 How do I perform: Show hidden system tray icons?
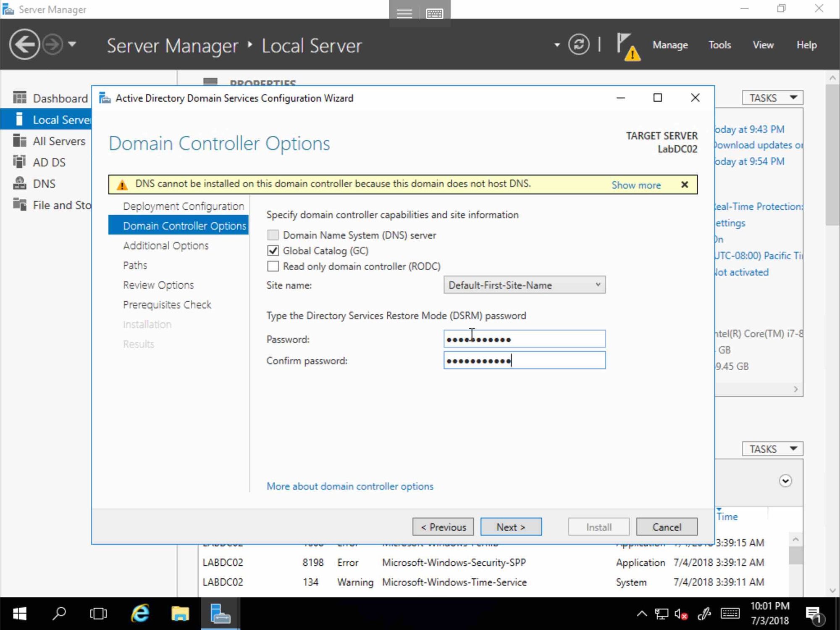tap(642, 614)
